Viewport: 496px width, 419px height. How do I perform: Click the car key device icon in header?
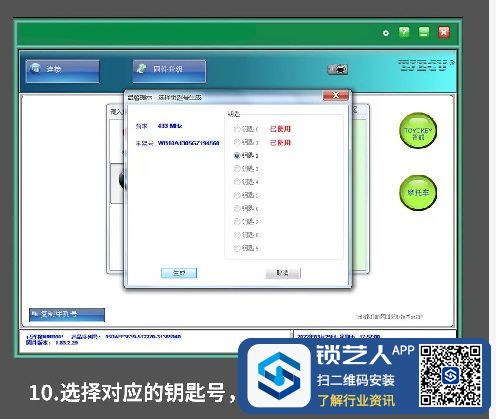[x=338, y=69]
